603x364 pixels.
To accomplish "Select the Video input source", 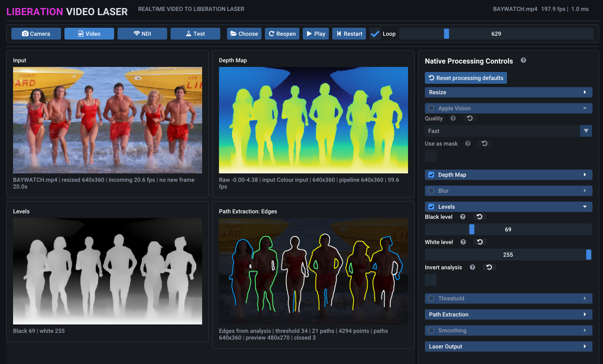I will [89, 34].
